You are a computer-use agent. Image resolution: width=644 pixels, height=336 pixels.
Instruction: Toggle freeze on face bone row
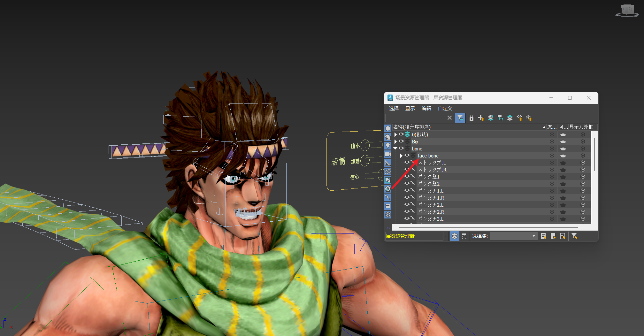pyautogui.click(x=552, y=156)
